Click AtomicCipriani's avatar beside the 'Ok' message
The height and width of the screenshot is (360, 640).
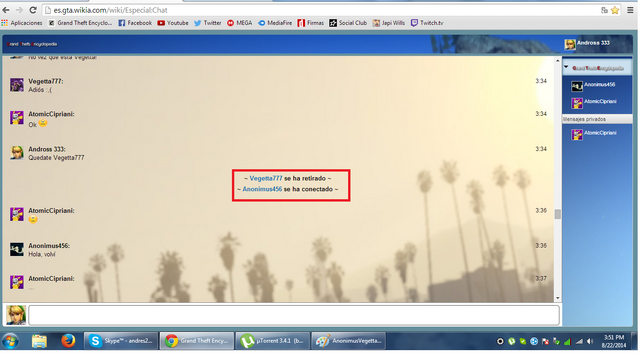17,118
